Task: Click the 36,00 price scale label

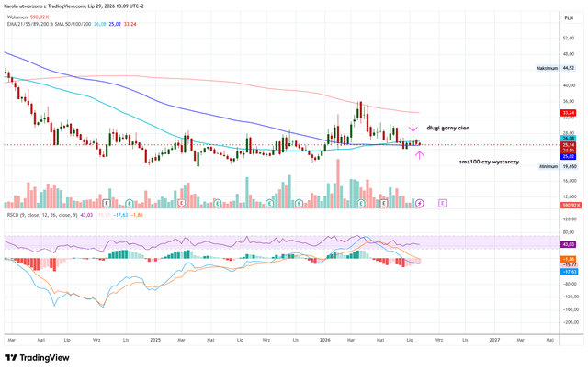Action: [x=569, y=101]
